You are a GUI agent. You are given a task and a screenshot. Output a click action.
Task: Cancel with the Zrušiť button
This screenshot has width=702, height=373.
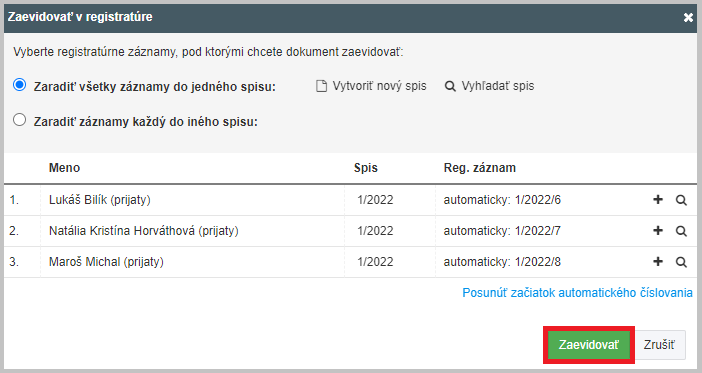(x=659, y=345)
